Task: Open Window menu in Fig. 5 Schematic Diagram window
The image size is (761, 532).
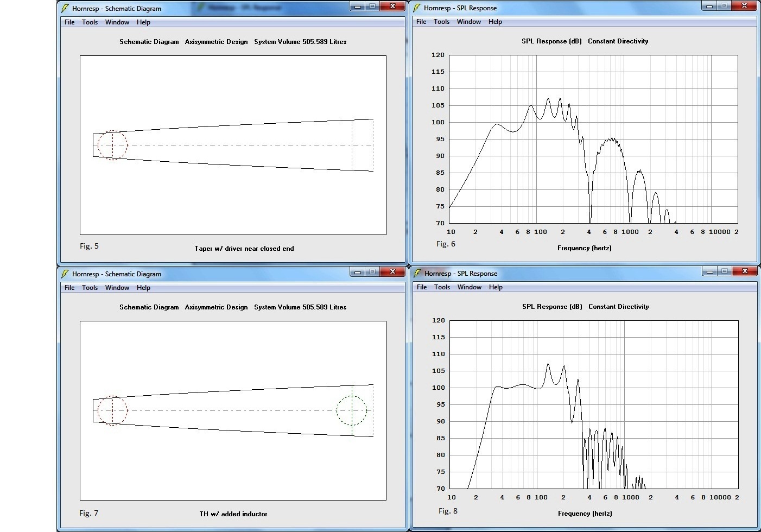Action: click(117, 22)
